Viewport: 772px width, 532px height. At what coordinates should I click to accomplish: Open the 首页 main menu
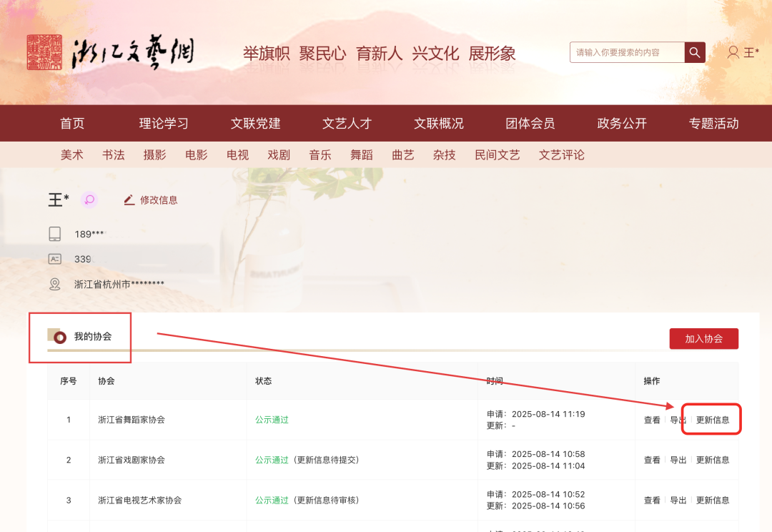pyautogui.click(x=72, y=124)
